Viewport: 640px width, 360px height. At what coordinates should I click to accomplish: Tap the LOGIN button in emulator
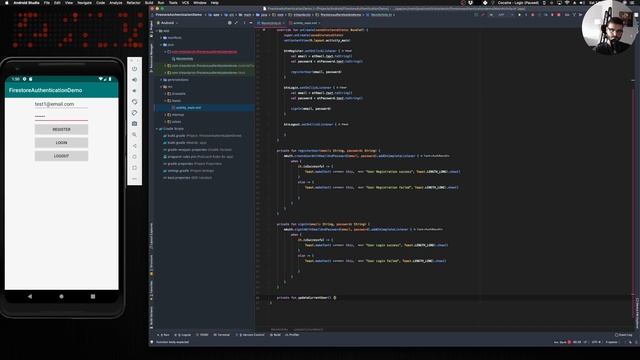coord(61,143)
